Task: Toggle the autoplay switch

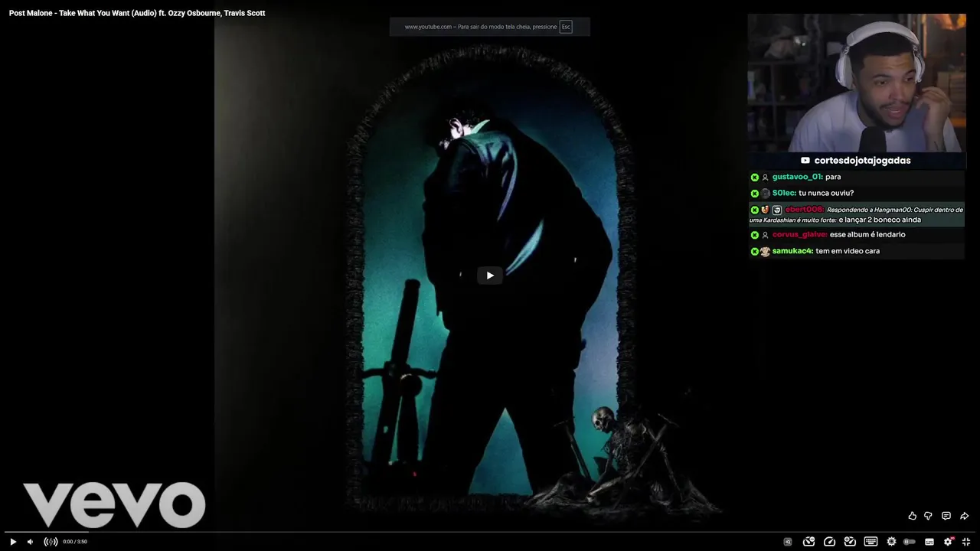Action: tap(910, 542)
